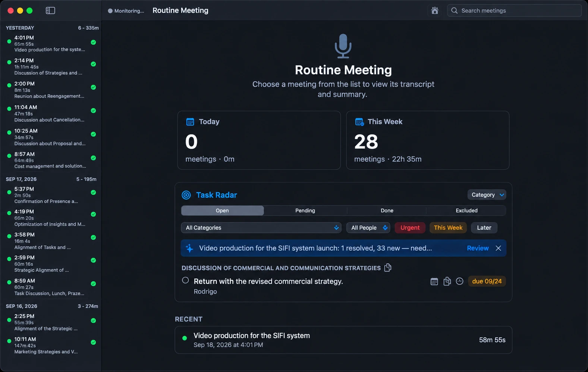Screen dimensions: 588x372
Task: Toggle the This Week filter chip
Action: click(448, 228)
